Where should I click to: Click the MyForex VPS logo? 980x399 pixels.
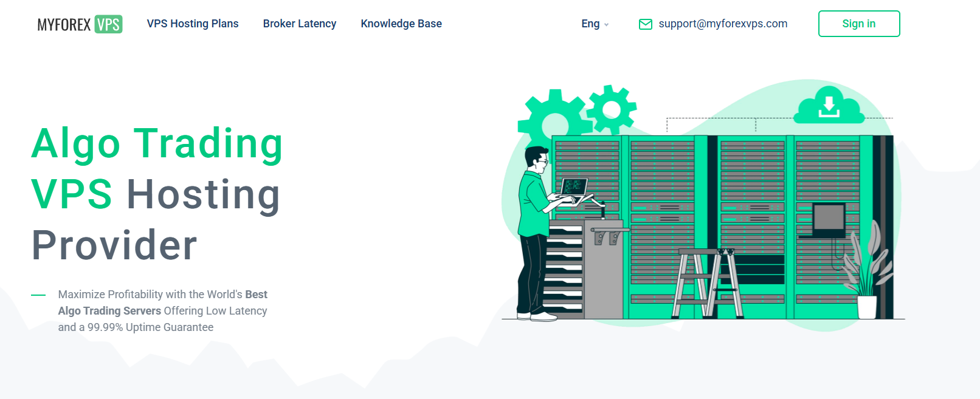[80, 24]
